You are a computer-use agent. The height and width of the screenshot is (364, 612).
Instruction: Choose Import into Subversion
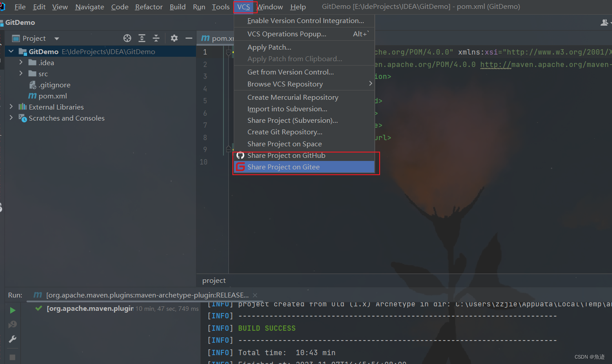(x=304, y=109)
